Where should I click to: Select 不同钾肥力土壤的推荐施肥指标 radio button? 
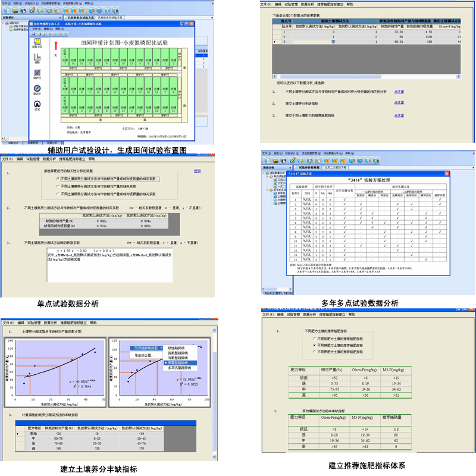click(x=314, y=352)
